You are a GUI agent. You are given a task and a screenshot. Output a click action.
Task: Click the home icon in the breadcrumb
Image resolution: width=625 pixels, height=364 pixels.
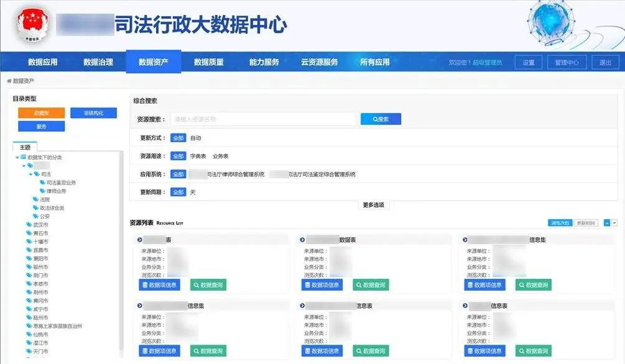[x=9, y=81]
